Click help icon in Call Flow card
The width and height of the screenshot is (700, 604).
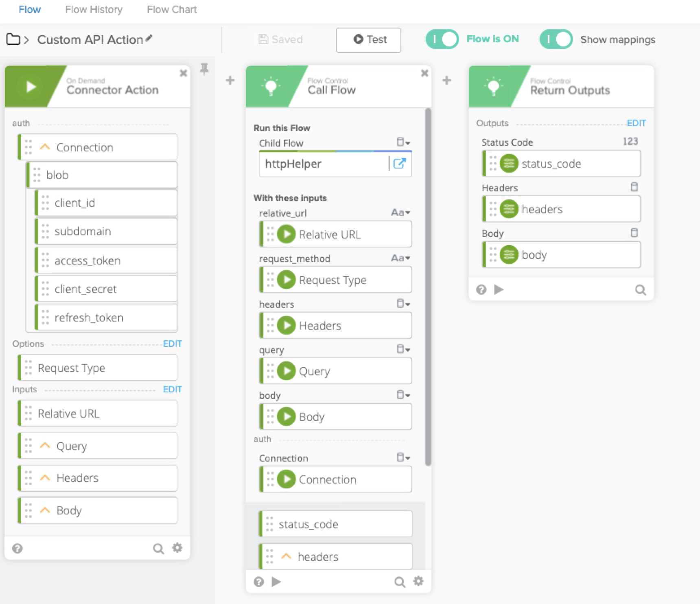(259, 582)
